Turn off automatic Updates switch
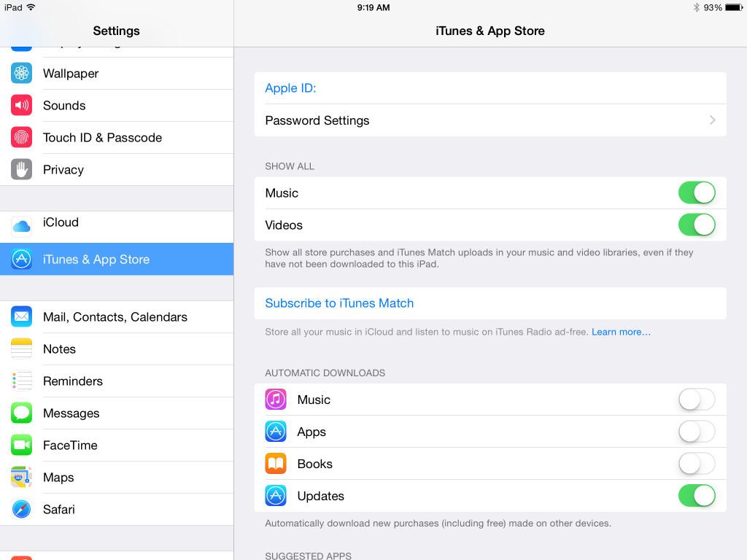The width and height of the screenshot is (747, 560). pyautogui.click(x=697, y=496)
